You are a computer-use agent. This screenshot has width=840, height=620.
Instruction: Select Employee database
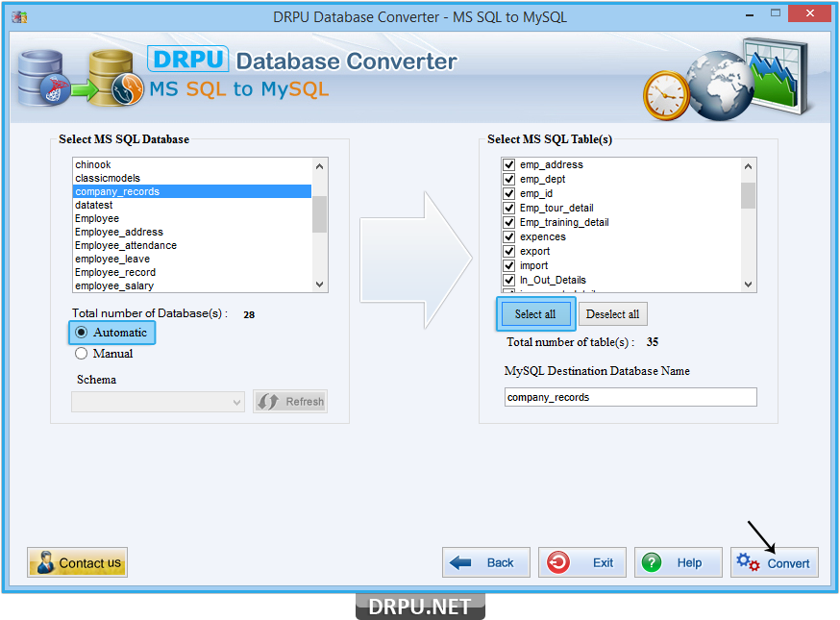click(192, 218)
